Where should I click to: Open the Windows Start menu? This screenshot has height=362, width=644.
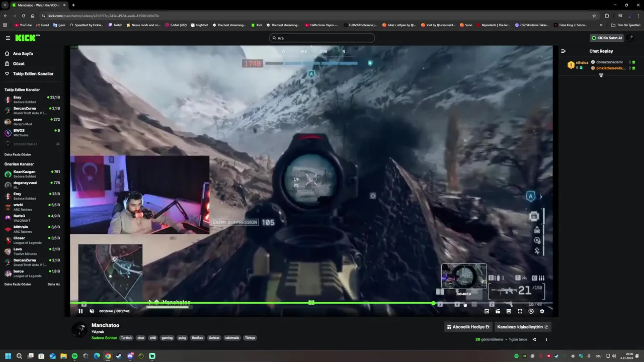[8, 356]
